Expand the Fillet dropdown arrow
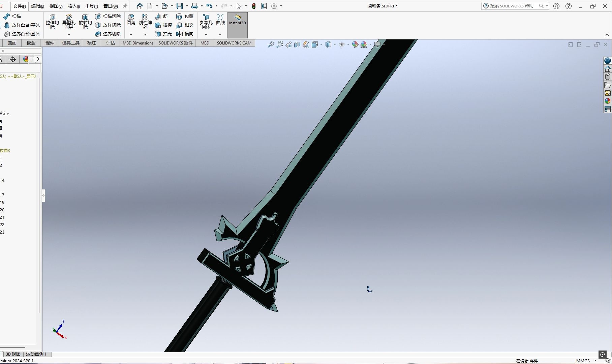This screenshot has width=612, height=364. pos(131,35)
